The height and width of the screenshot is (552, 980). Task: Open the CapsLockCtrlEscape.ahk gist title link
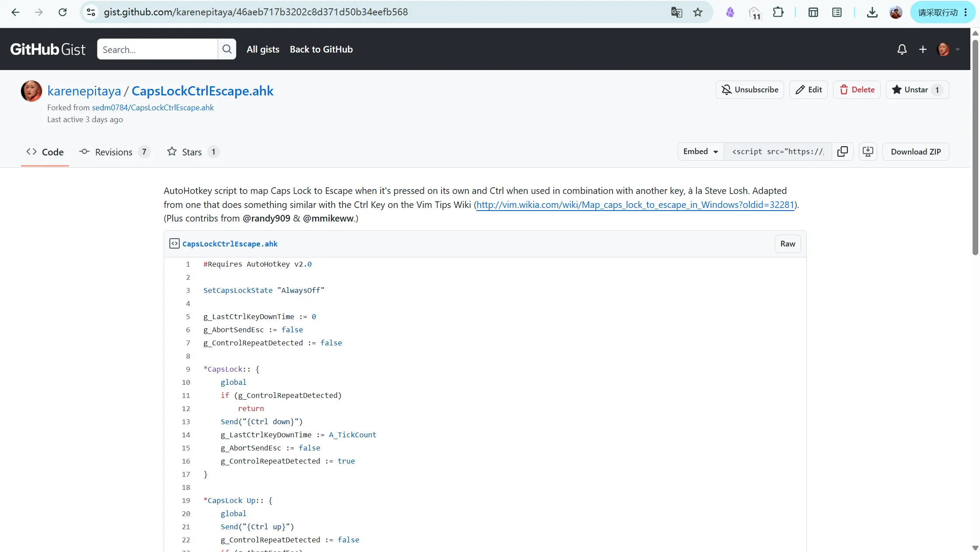coord(203,91)
